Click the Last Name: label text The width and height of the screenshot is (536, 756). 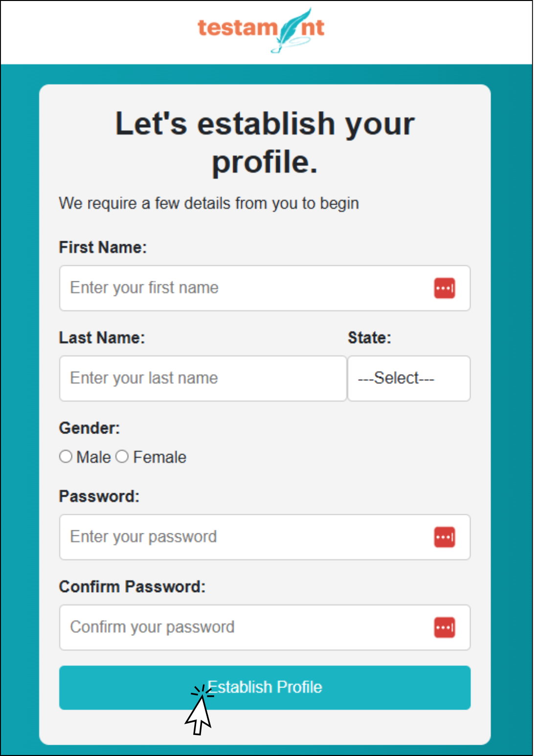click(102, 338)
